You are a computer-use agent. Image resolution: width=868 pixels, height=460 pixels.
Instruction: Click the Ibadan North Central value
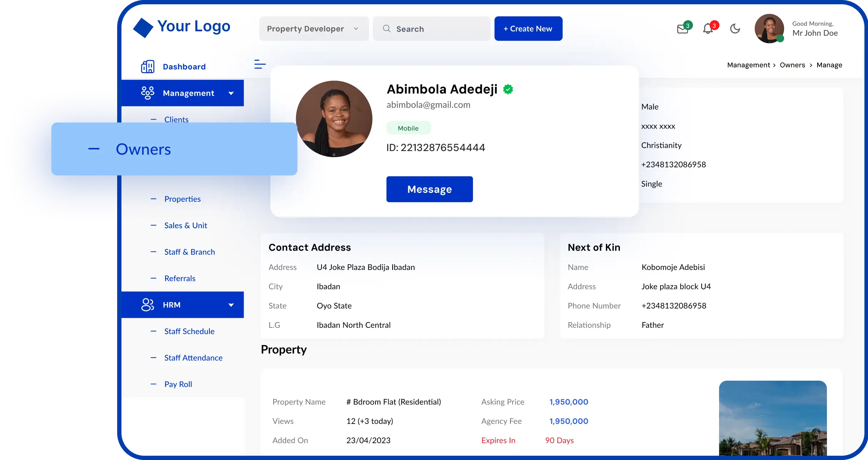pyautogui.click(x=354, y=325)
